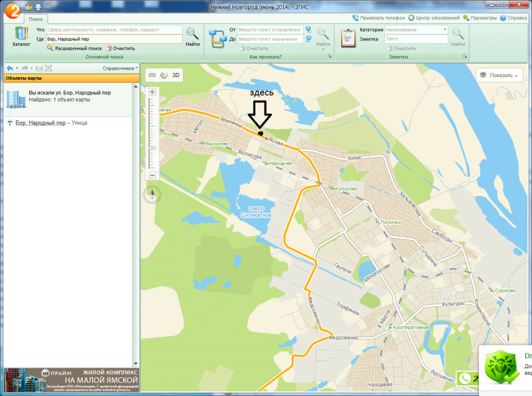Open the Бор, Народный пер result link
Viewport: 532px width, 396px height.
click(x=41, y=123)
